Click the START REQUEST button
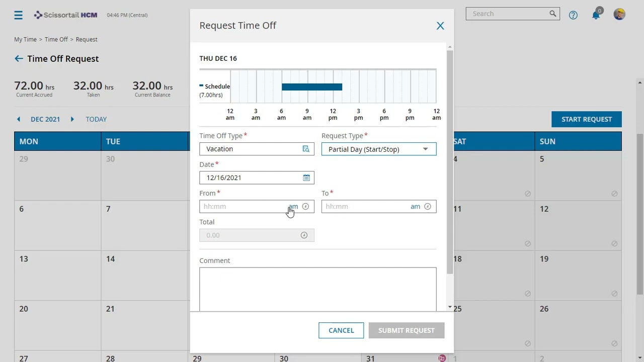The image size is (644, 362). 586,119
